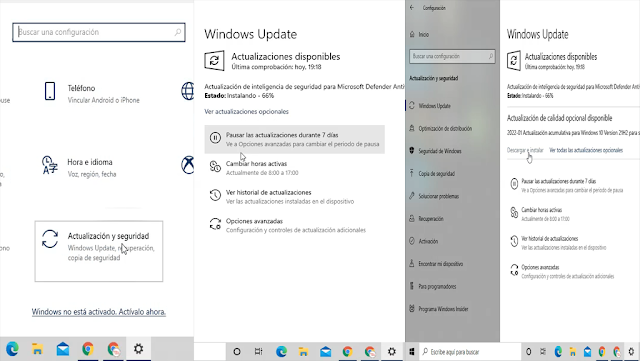
Task: Open Opciones avanzadas in middle panel
Action: pyautogui.click(x=287, y=225)
